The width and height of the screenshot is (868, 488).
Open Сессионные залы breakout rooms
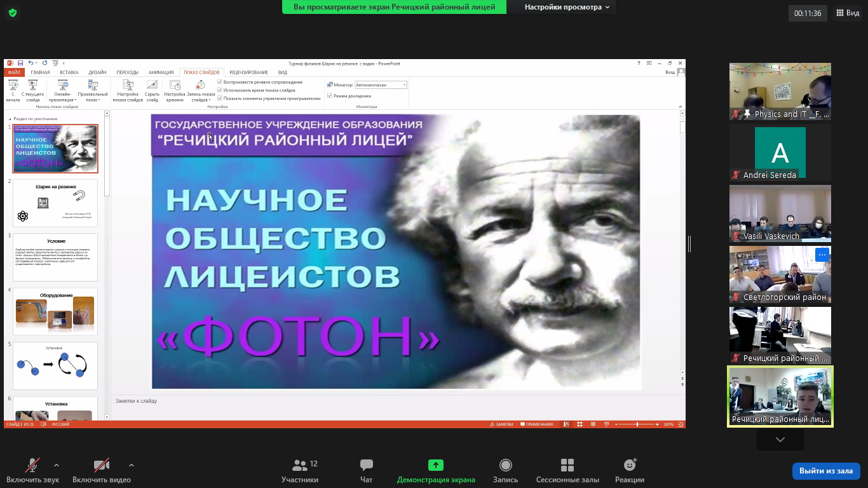[567, 471]
